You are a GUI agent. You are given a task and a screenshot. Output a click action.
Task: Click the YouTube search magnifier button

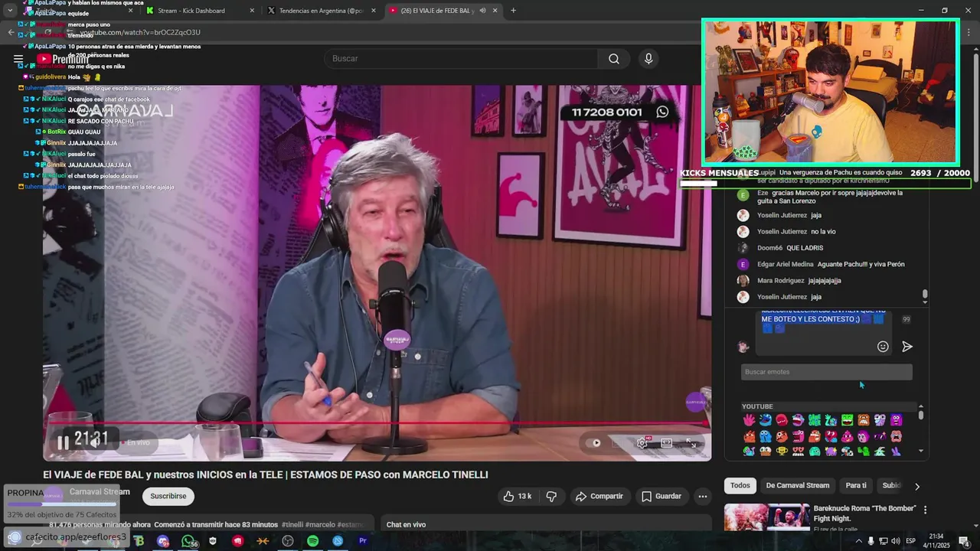(x=614, y=59)
